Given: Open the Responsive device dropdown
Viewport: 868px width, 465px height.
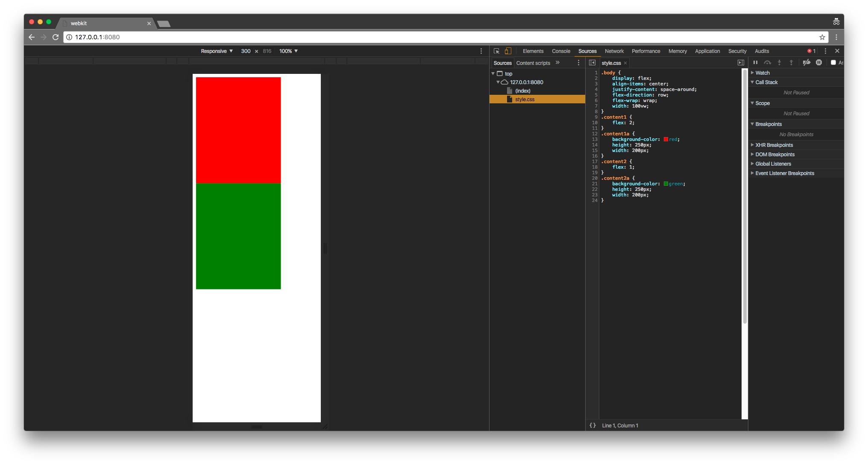Looking at the screenshot, I should coord(217,51).
